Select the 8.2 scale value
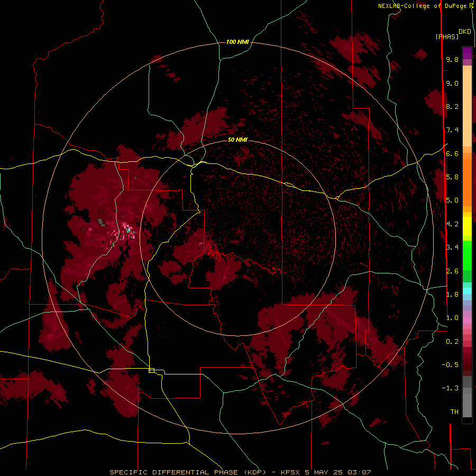476x476 pixels. (x=452, y=106)
